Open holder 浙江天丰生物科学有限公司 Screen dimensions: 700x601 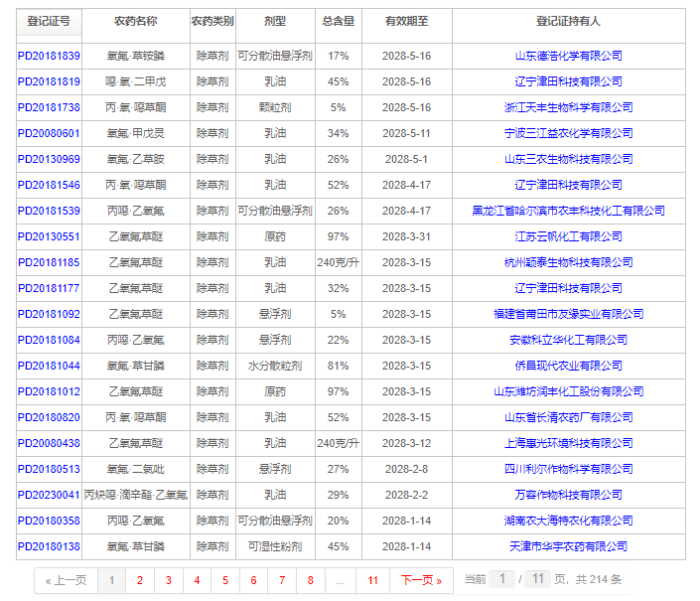point(568,107)
